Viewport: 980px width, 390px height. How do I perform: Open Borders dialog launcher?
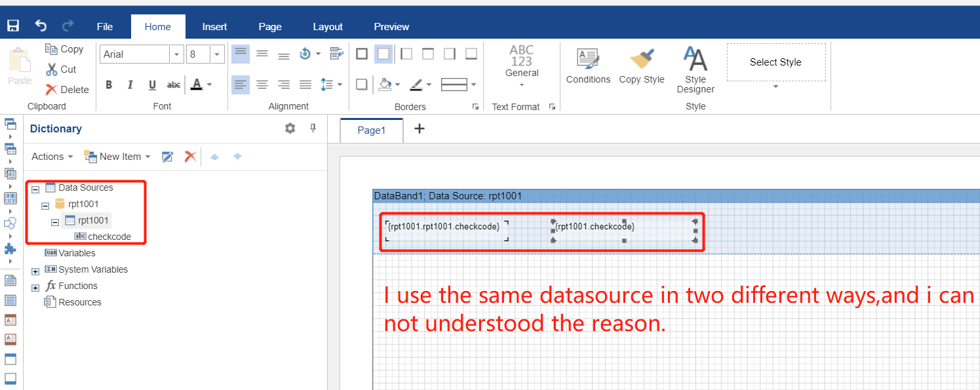[475, 107]
